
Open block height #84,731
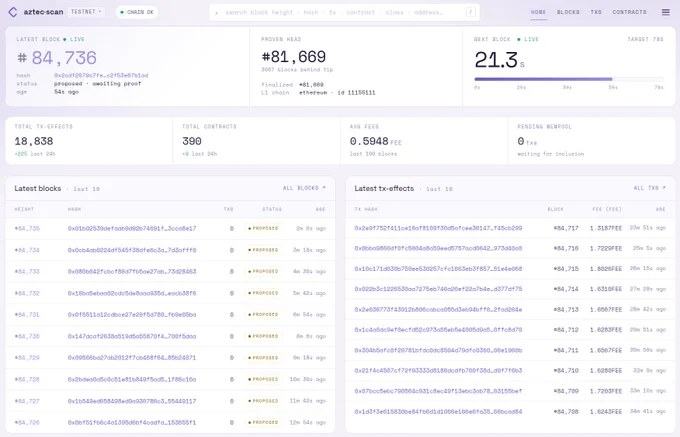tap(27, 315)
